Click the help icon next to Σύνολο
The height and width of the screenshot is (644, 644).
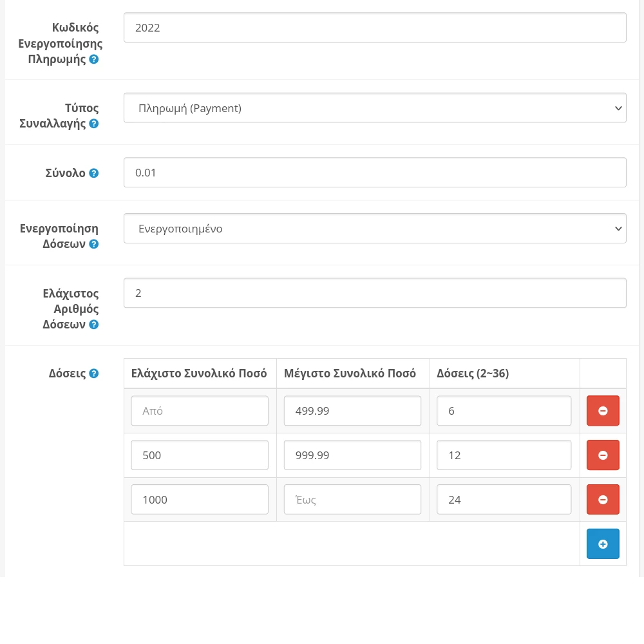coord(94,173)
